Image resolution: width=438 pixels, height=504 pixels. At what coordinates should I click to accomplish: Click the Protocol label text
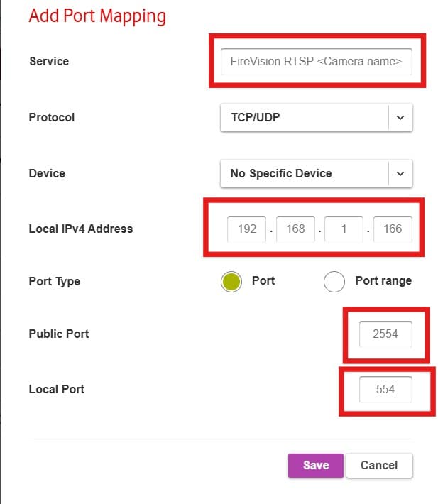[51, 117]
